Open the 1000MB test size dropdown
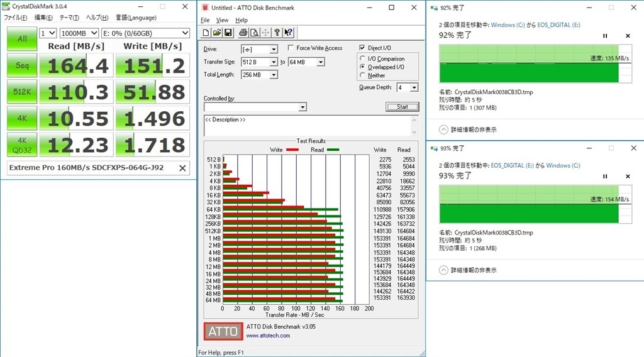 (x=79, y=33)
